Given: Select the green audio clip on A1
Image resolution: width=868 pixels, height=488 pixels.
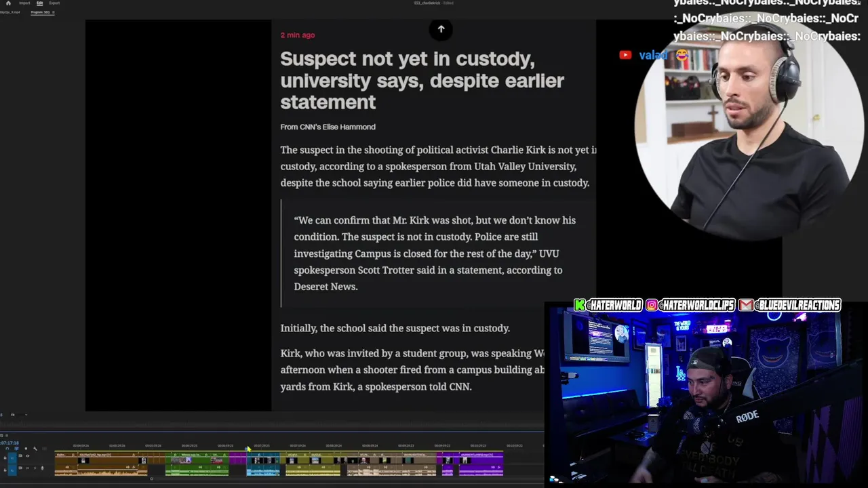Looking at the screenshot, I should pyautogui.click(x=197, y=470).
